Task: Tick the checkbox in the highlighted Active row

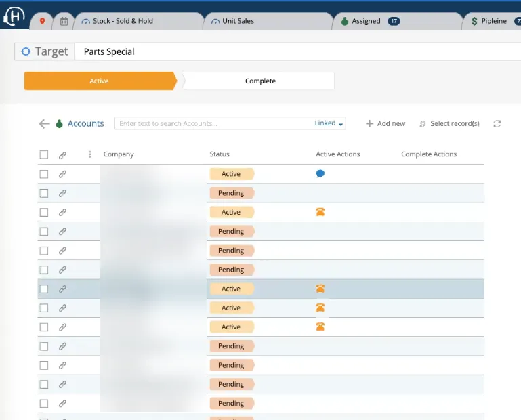Action: pos(44,289)
